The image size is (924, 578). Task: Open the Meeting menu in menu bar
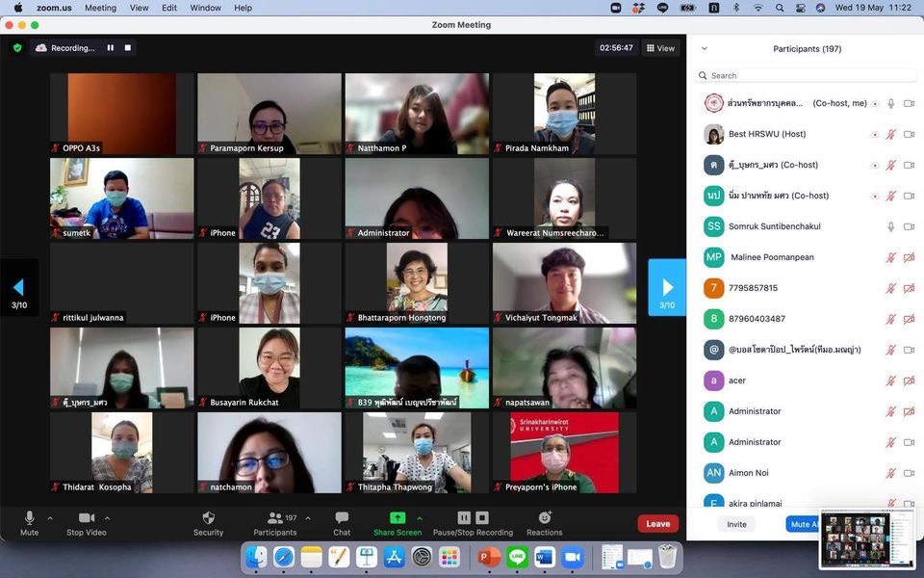(x=100, y=8)
